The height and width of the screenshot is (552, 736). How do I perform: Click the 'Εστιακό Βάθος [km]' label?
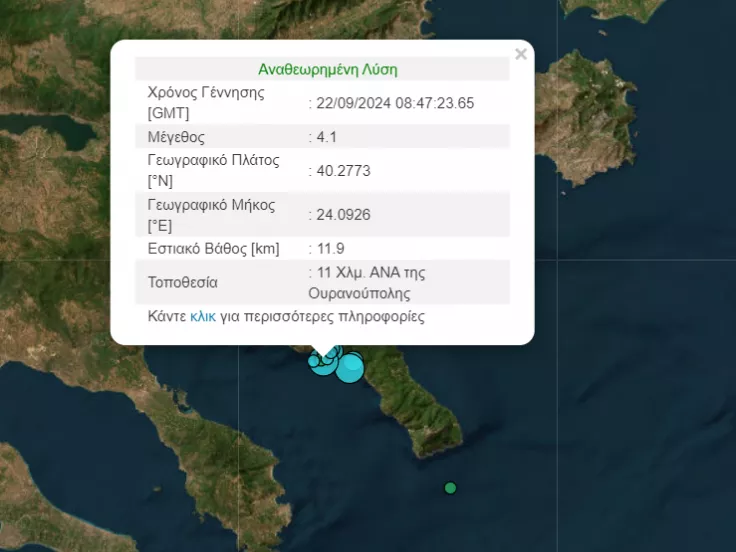(213, 248)
